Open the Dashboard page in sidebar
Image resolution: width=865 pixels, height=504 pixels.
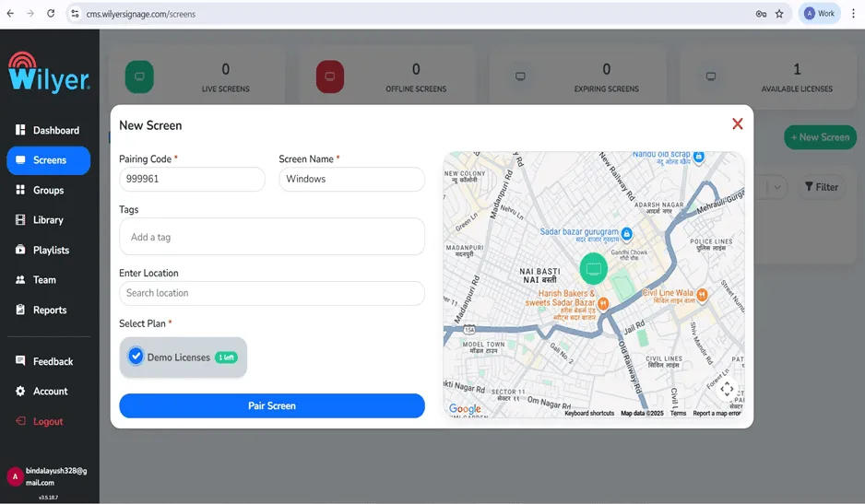(x=48, y=130)
